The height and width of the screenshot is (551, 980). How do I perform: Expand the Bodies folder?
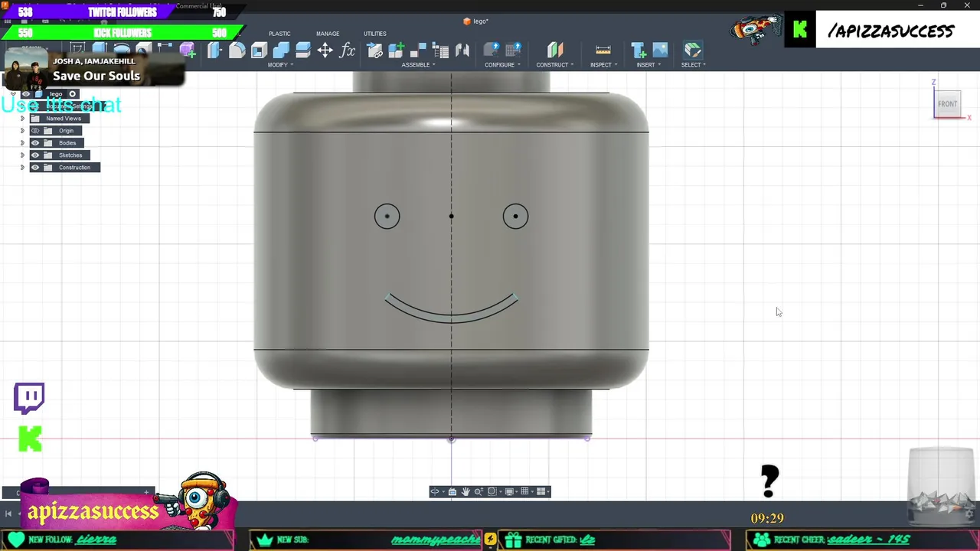click(22, 143)
